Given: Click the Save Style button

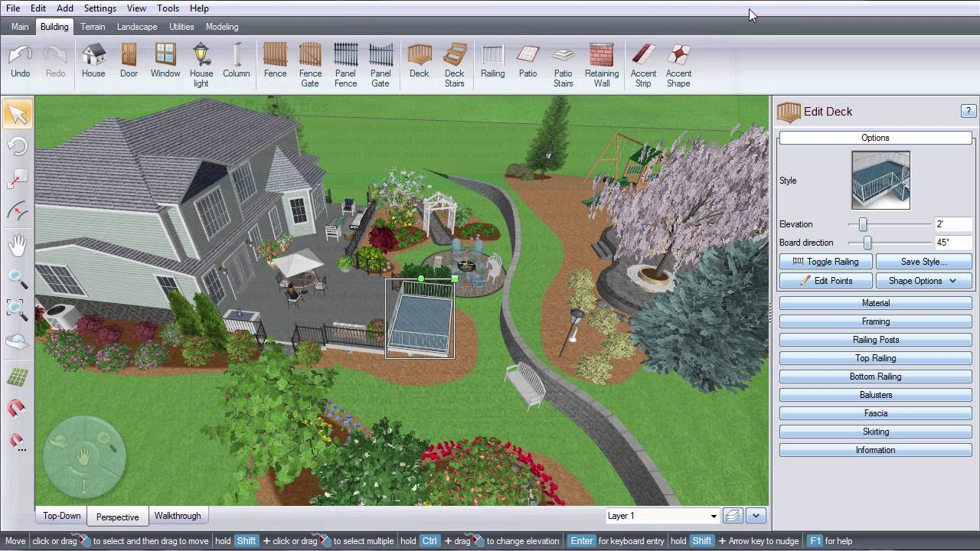Looking at the screenshot, I should click(x=923, y=262).
